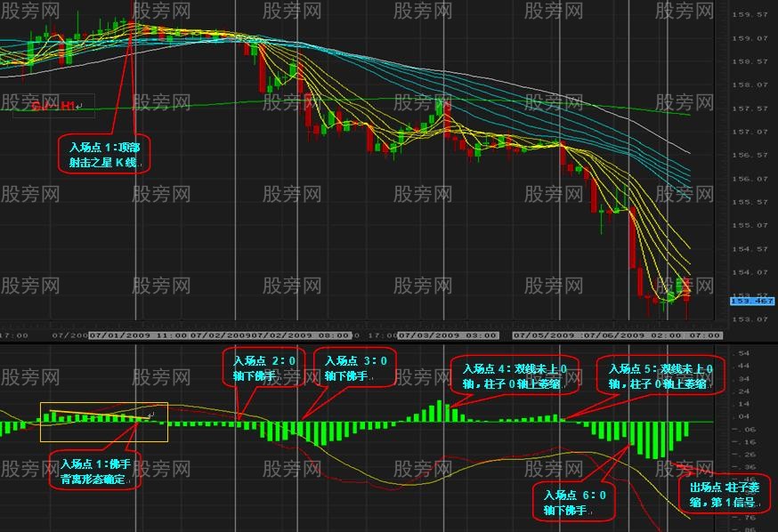Click the -.76 MACD scale label
778x532 pixels.
pyautogui.click(x=743, y=518)
